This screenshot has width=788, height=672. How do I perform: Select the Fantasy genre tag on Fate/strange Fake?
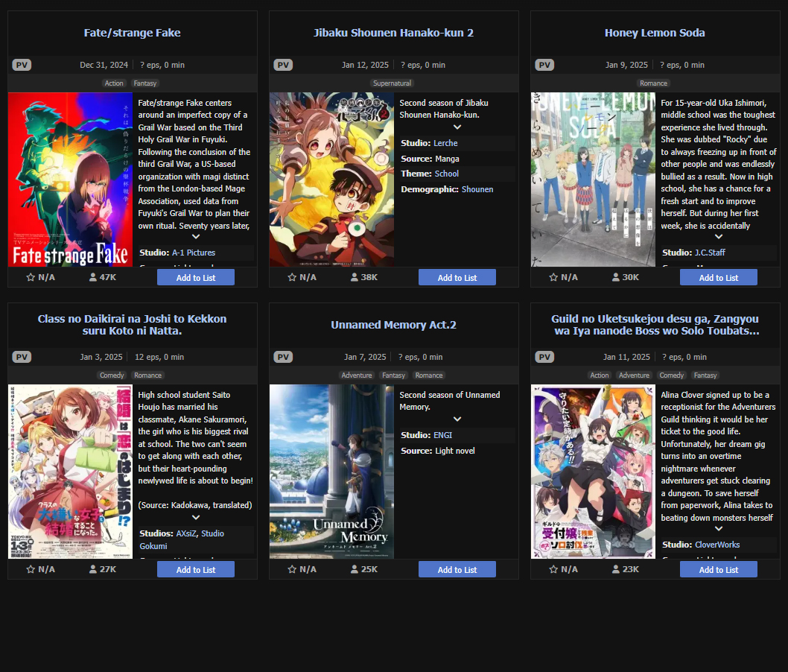145,83
